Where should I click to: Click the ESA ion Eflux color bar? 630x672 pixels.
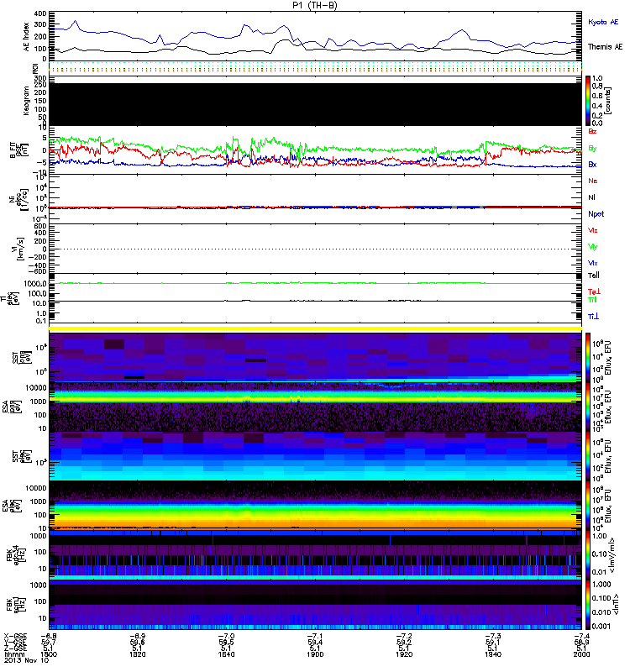click(588, 407)
